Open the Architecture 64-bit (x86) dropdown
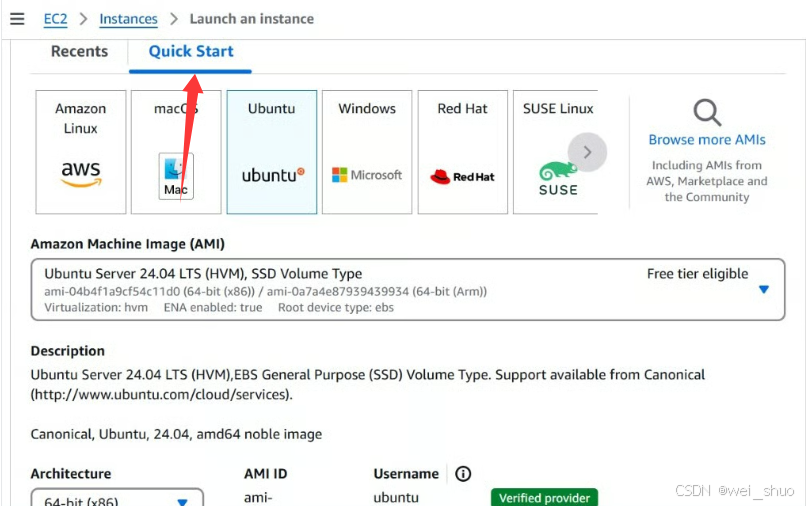Image resolution: width=806 pixels, height=506 pixels. click(x=117, y=497)
